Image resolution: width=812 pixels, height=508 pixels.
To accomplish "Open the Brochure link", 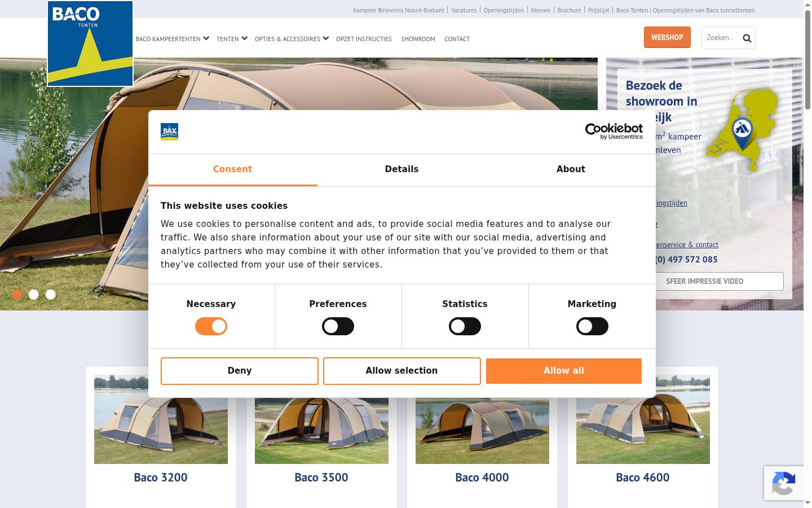I will tap(569, 10).
